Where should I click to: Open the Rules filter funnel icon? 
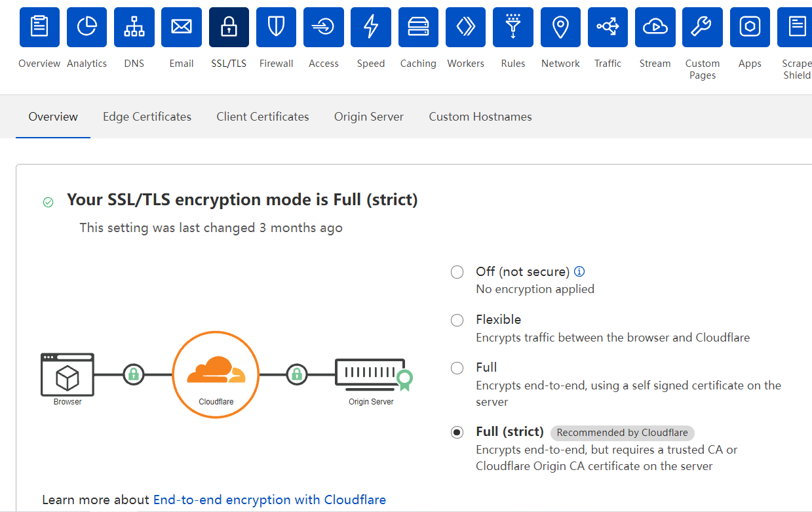click(x=513, y=27)
